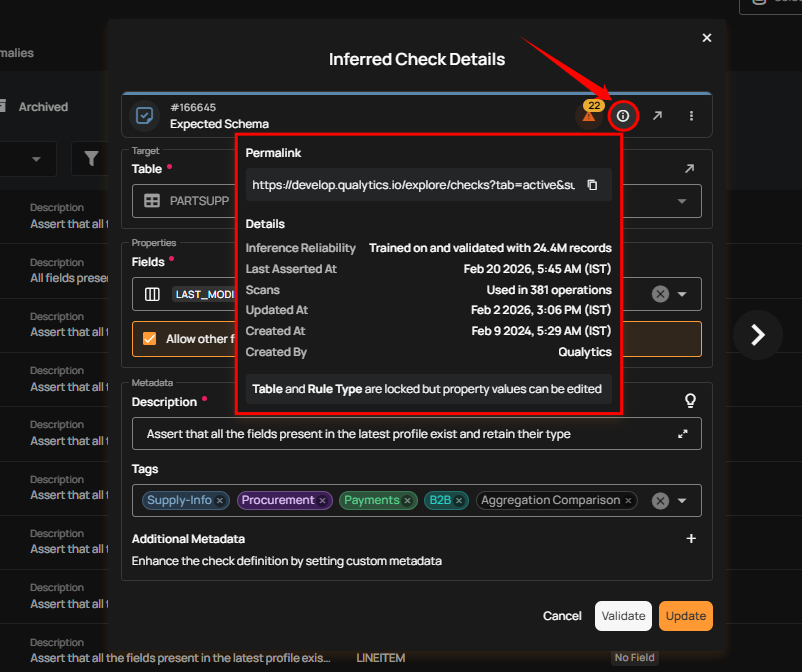Click the Update button
The width and height of the screenshot is (802, 672).
tap(686, 616)
